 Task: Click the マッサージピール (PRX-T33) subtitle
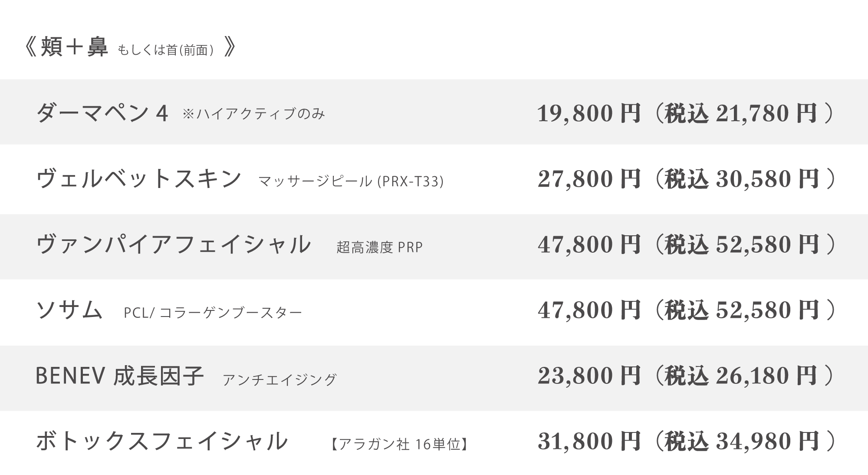pos(351,181)
